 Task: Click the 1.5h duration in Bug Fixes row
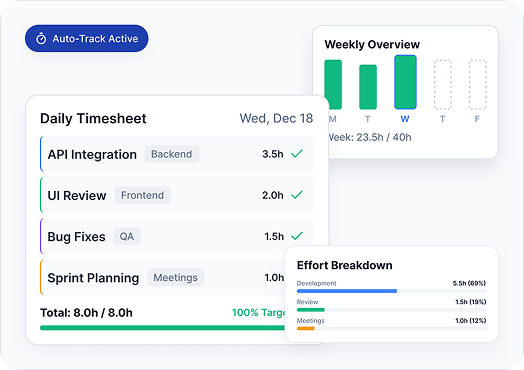274,236
